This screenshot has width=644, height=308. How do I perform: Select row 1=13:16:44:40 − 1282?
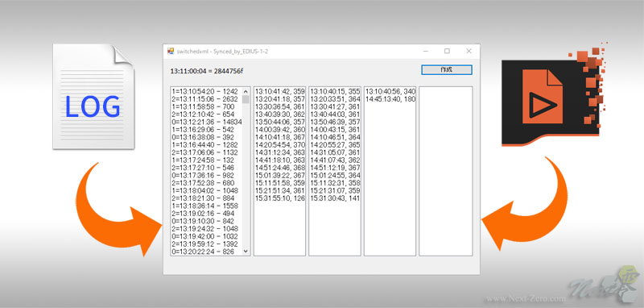point(205,145)
